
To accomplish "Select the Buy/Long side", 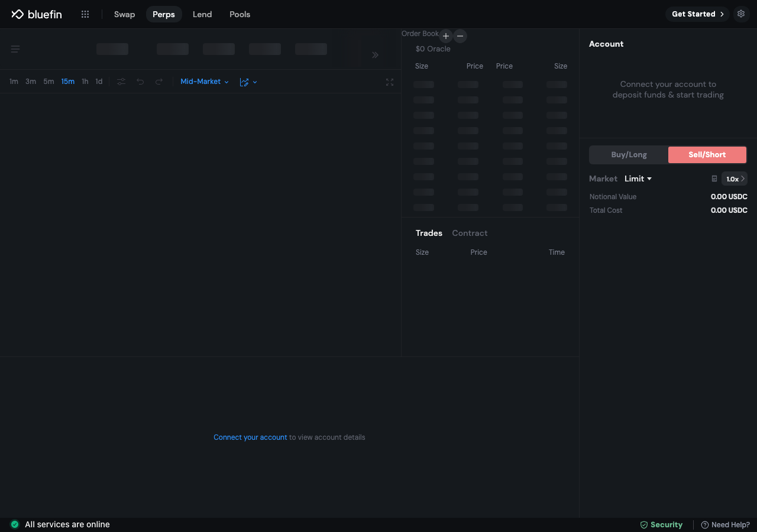I will (629, 155).
